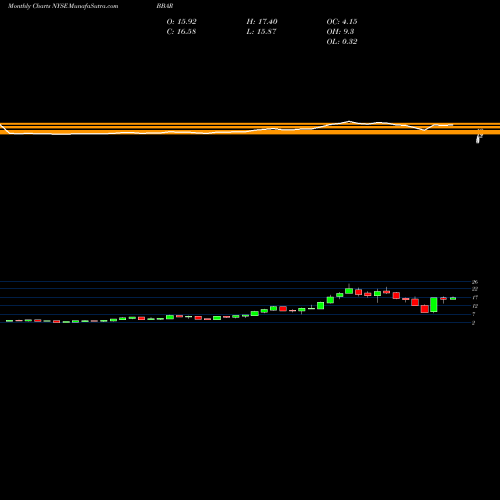Click the price axis label 12

point(475,306)
